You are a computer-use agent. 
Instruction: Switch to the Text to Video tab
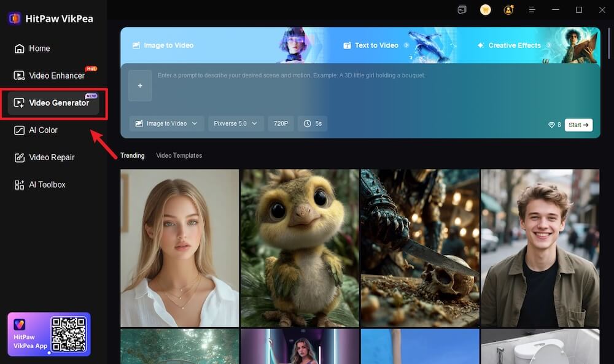(376, 45)
